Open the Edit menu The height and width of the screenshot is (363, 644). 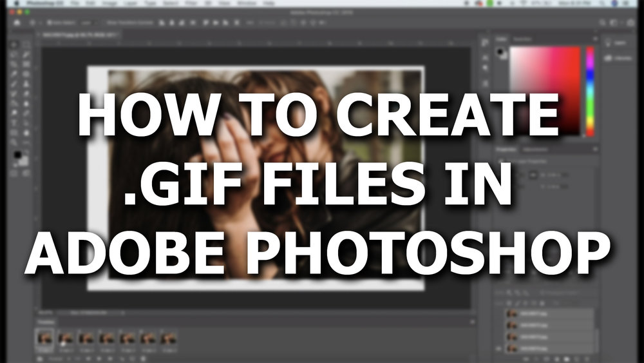(x=91, y=3)
